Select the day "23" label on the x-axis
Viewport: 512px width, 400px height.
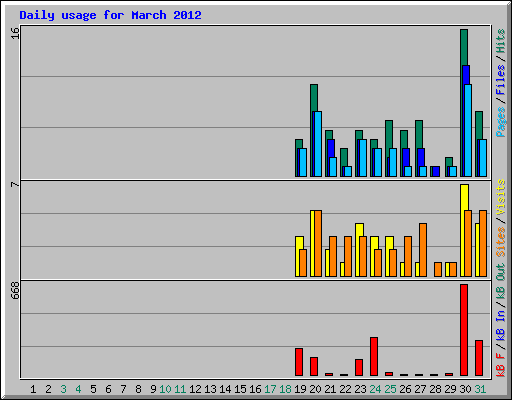point(360,389)
